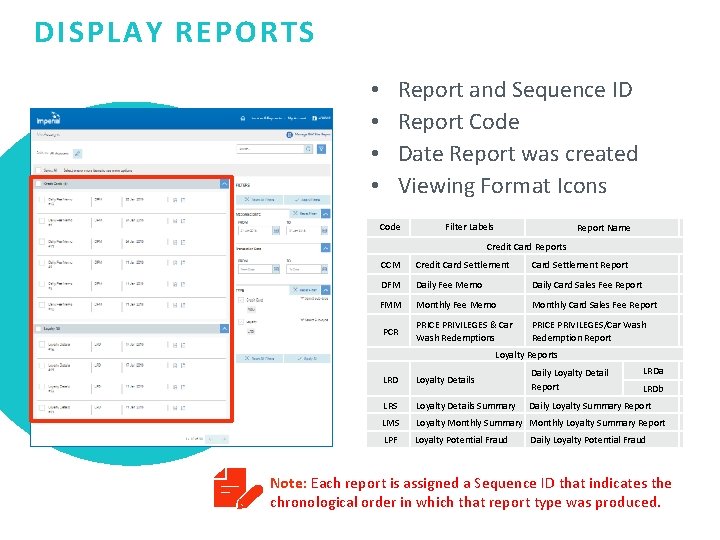720x540 pixels.
Task: Toggle the Loyalty type filter checkbox
Action: coord(241,321)
